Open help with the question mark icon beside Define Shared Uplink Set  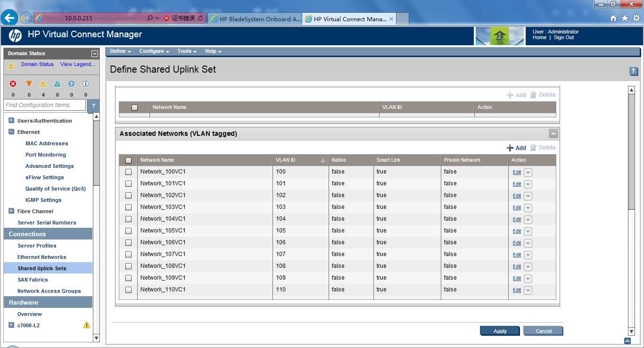tap(634, 71)
